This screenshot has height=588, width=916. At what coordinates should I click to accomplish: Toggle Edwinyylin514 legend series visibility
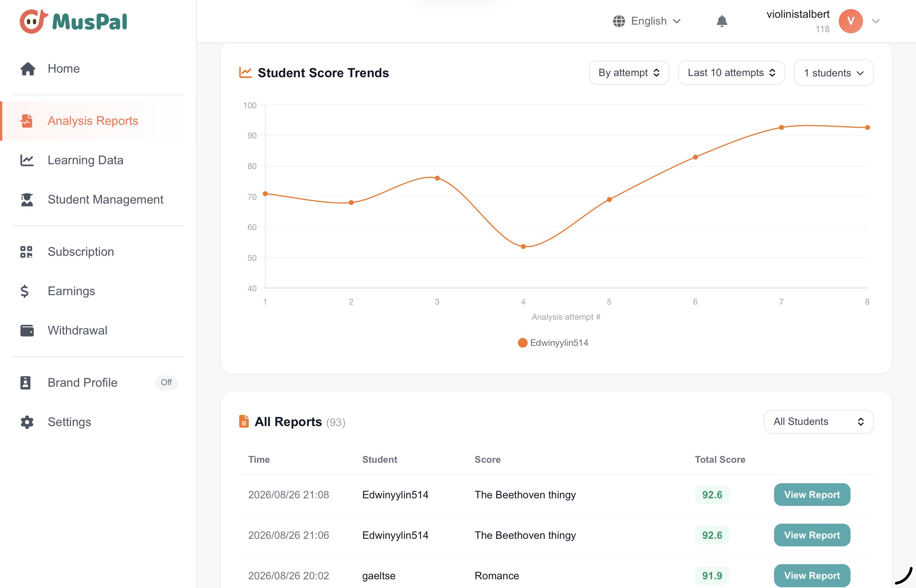click(553, 342)
